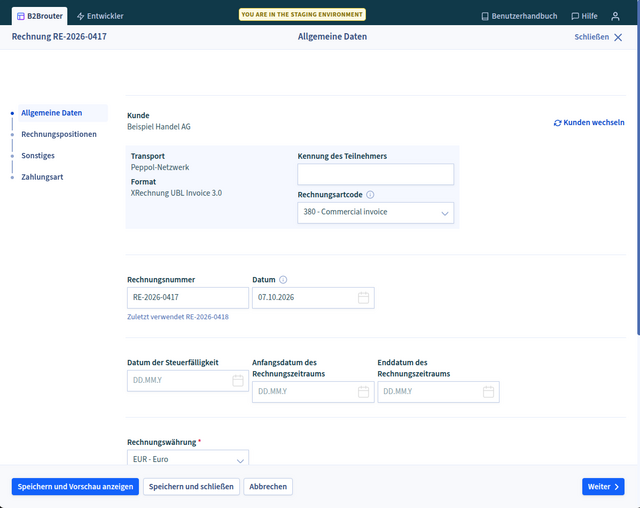Go to Zahlungsart section
This screenshot has width=640, height=508.
click(x=42, y=177)
